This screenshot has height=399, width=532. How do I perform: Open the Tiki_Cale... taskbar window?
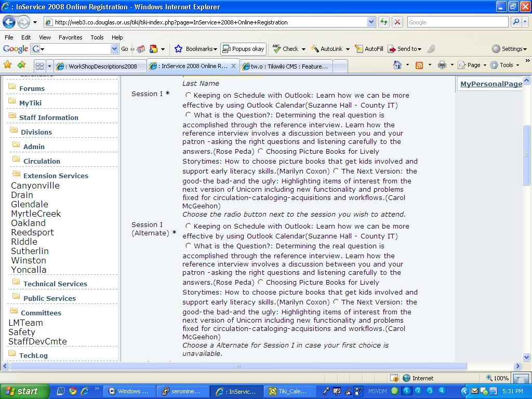point(291,391)
